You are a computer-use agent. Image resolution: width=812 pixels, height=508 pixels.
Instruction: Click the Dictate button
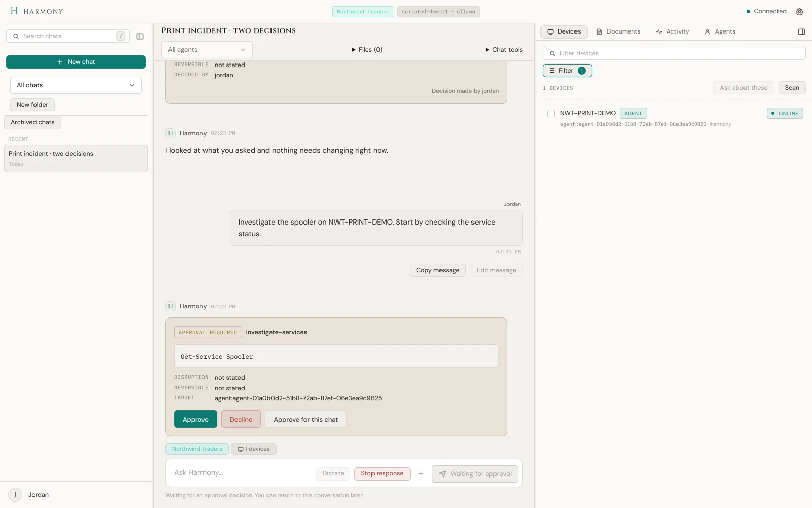(x=333, y=473)
